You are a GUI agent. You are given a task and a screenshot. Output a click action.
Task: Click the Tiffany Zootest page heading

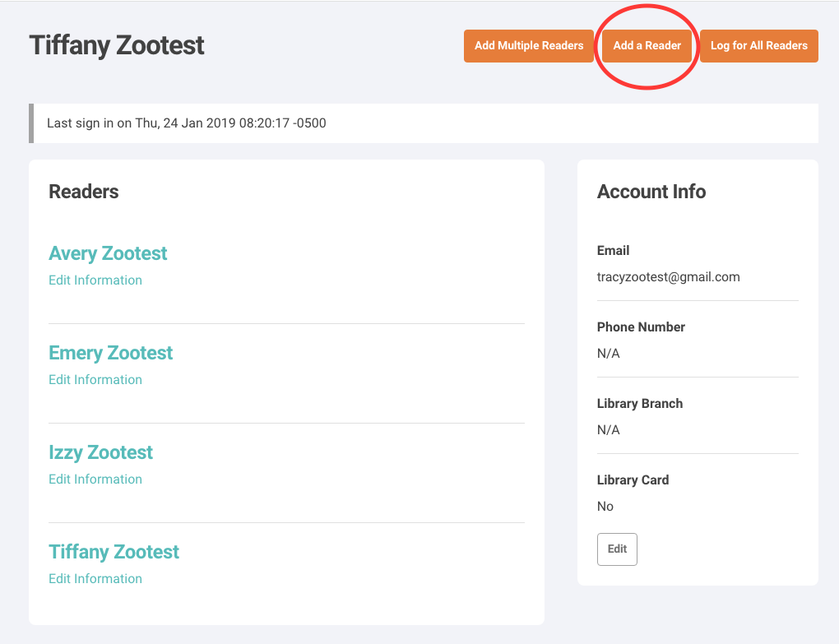pos(117,45)
